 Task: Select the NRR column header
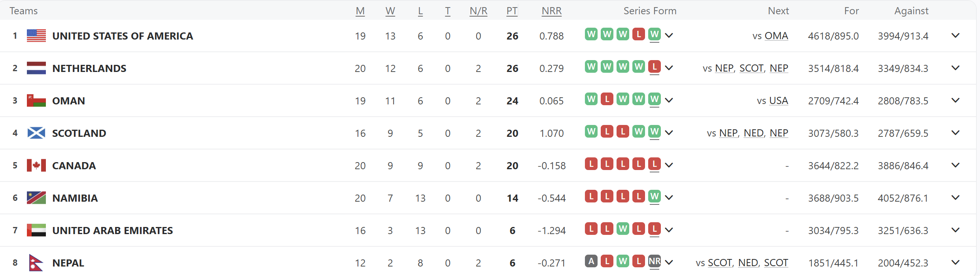click(x=552, y=11)
